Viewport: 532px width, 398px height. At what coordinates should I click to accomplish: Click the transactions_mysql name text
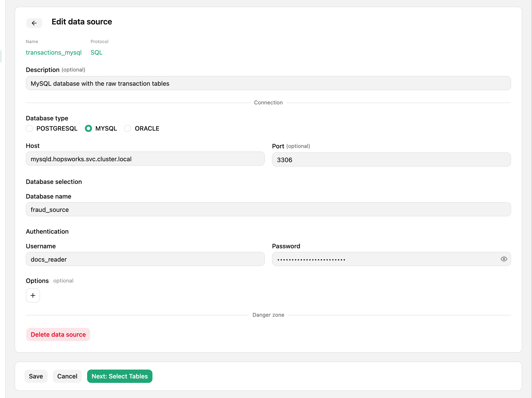[54, 52]
